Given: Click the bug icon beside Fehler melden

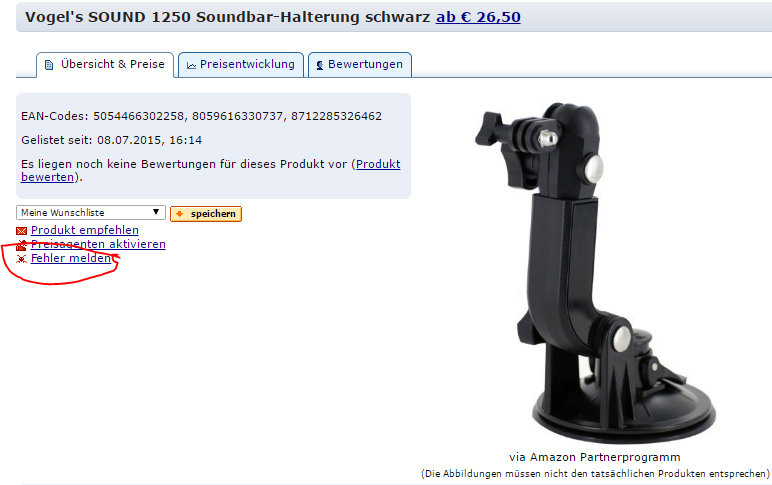Looking at the screenshot, I should [21, 259].
